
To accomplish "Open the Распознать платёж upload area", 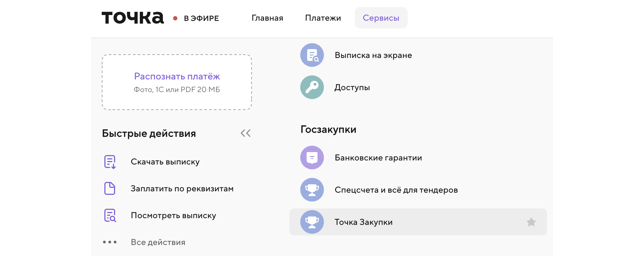I will tap(177, 82).
